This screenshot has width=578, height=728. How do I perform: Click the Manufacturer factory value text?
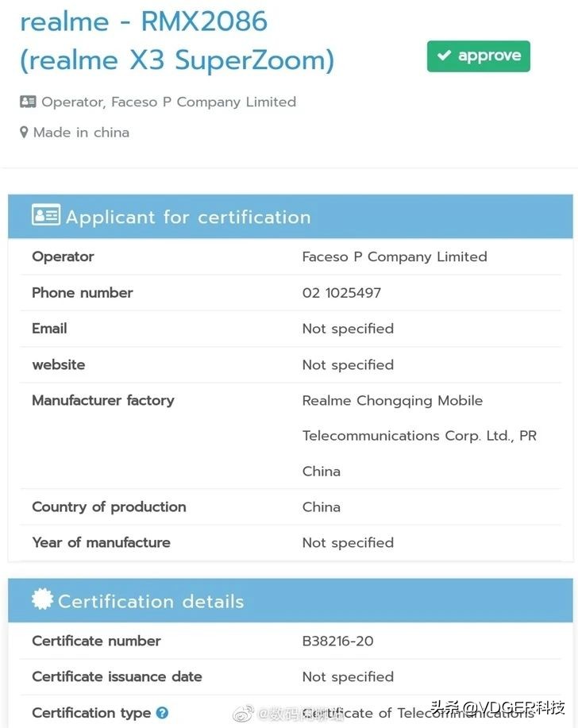pos(419,436)
